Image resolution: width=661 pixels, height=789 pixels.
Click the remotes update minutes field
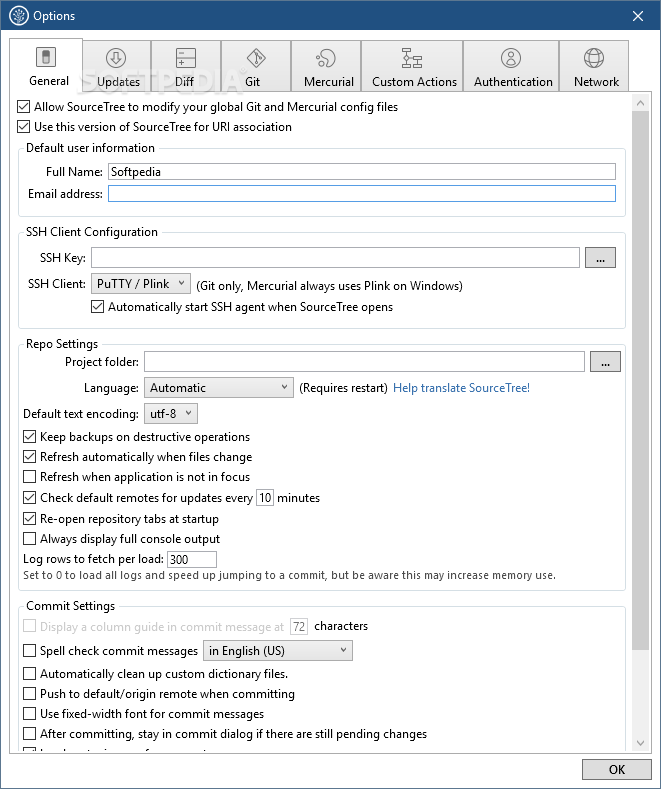point(265,498)
